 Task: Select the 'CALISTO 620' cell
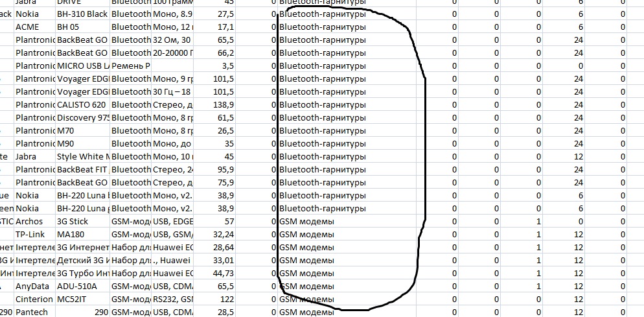pyautogui.click(x=82, y=105)
